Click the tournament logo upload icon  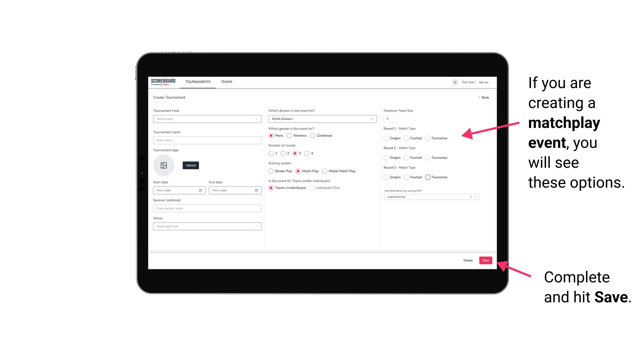tap(164, 166)
